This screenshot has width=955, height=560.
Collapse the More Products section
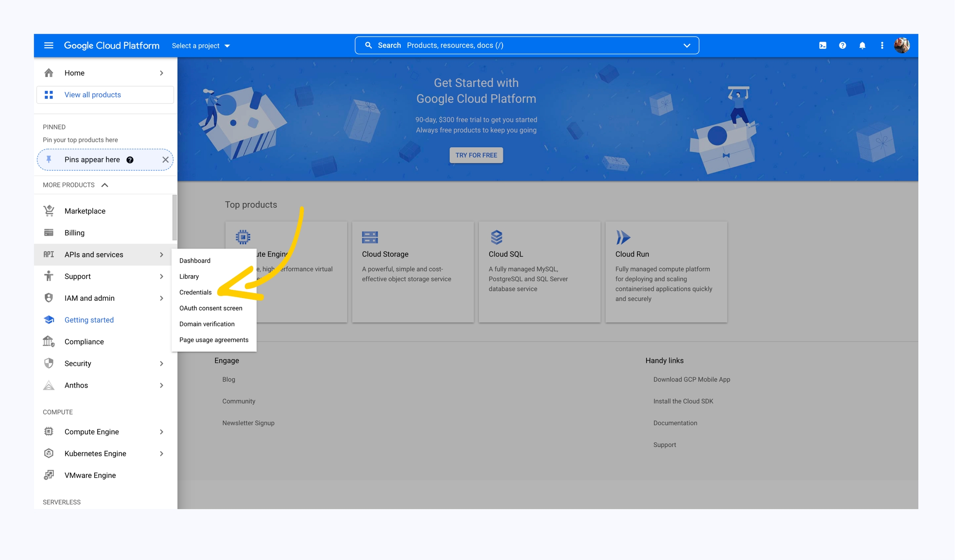[104, 185]
